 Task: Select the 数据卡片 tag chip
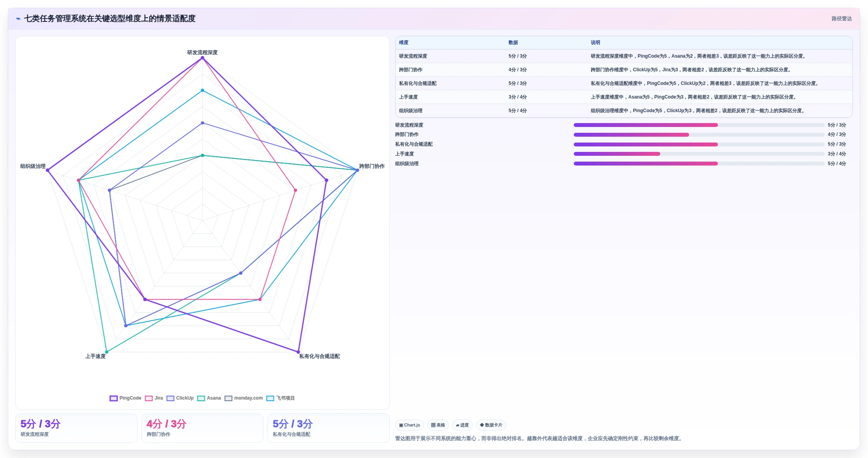tap(491, 425)
